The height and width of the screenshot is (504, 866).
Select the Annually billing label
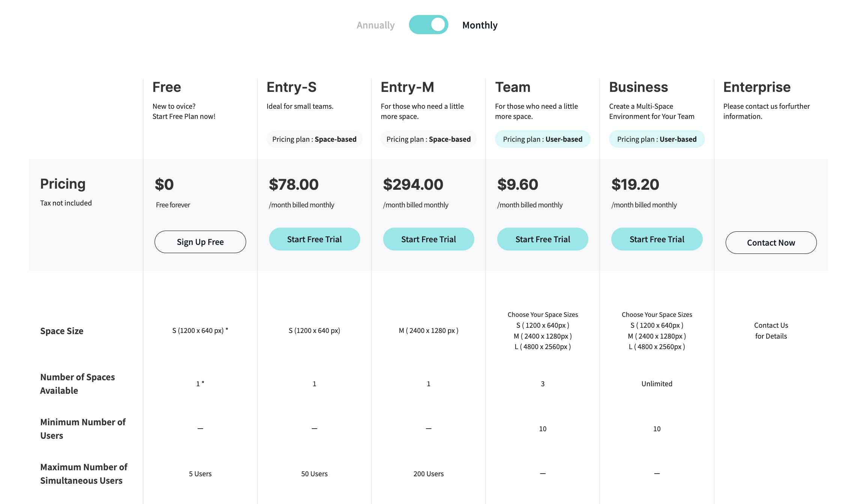click(376, 25)
